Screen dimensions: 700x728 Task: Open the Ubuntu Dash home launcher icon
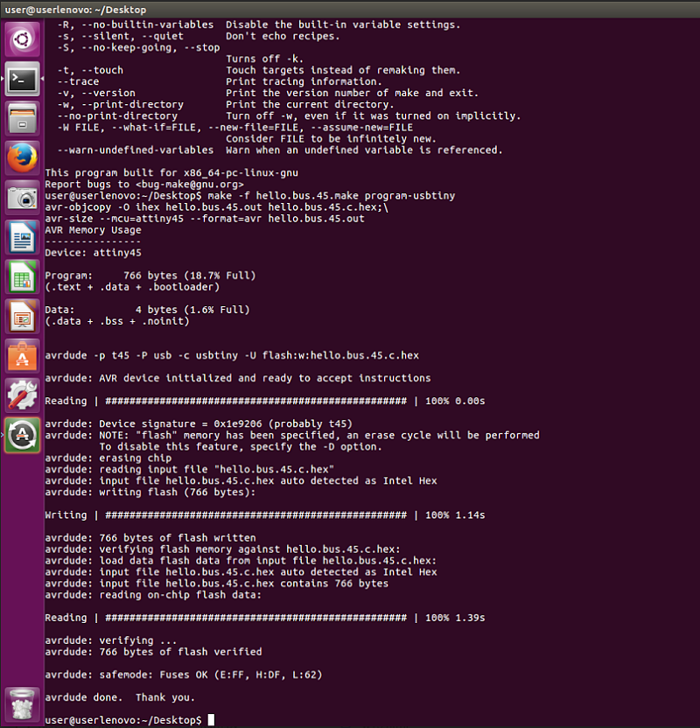point(22,39)
